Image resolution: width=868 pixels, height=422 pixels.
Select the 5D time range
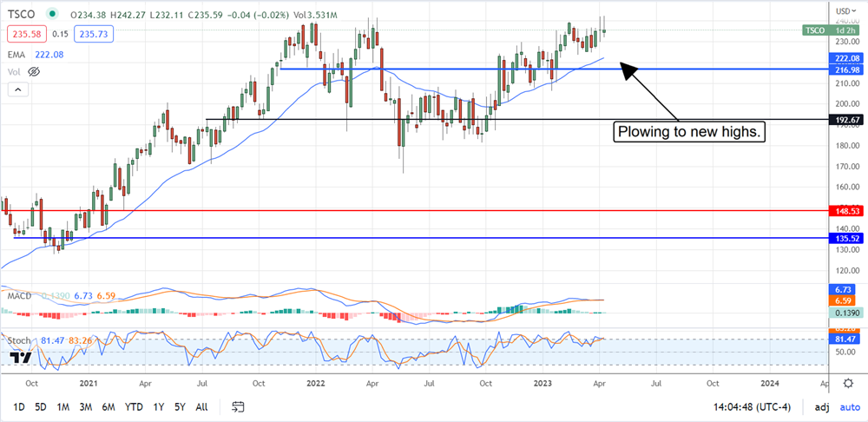pyautogui.click(x=41, y=407)
